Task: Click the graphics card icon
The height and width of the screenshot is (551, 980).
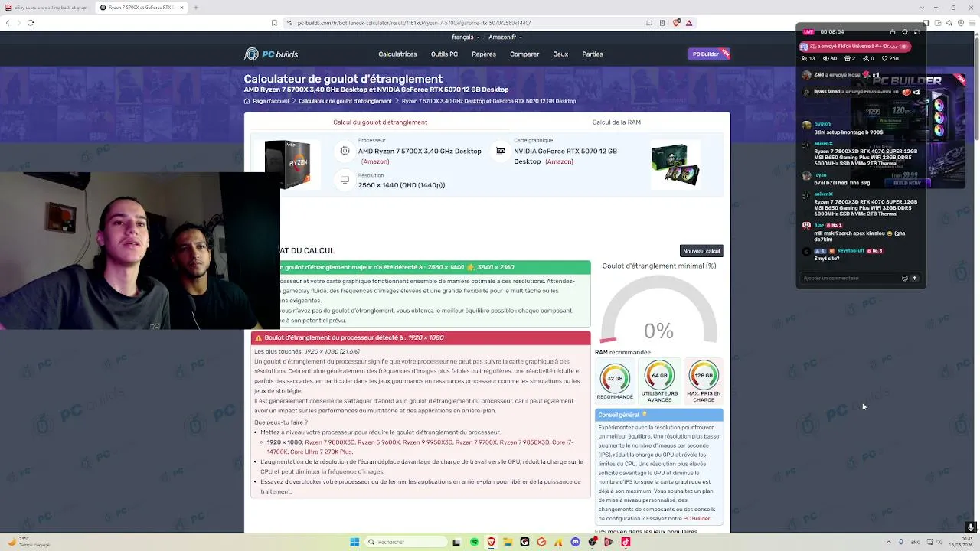Action: (x=501, y=151)
